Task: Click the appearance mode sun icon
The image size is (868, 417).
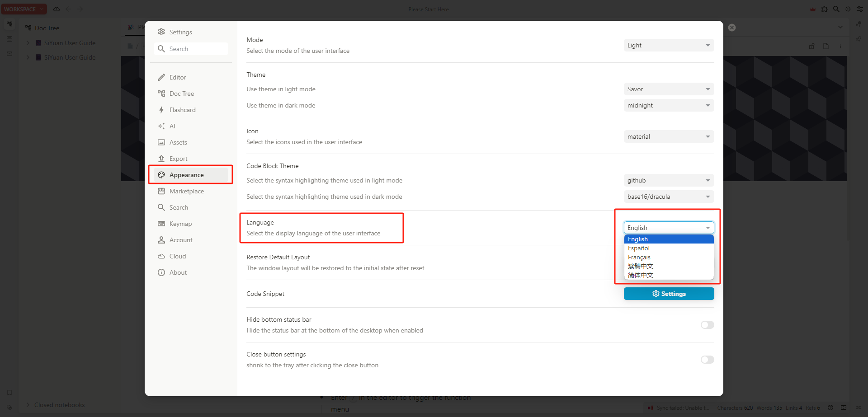Action: [x=848, y=9]
